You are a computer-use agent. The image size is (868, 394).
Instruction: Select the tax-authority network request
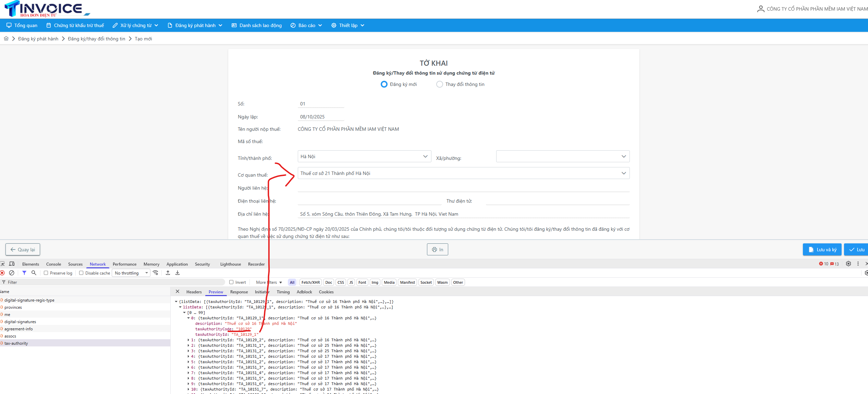[x=85, y=343]
